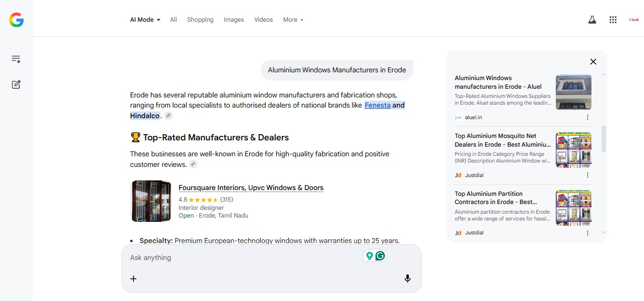Switch to the Shopping tab

(x=200, y=20)
